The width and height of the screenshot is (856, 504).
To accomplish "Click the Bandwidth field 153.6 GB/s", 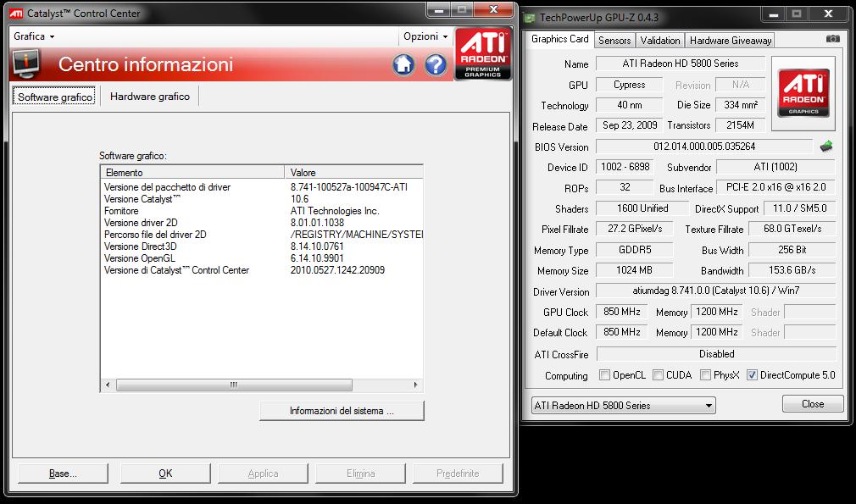I will (792, 270).
